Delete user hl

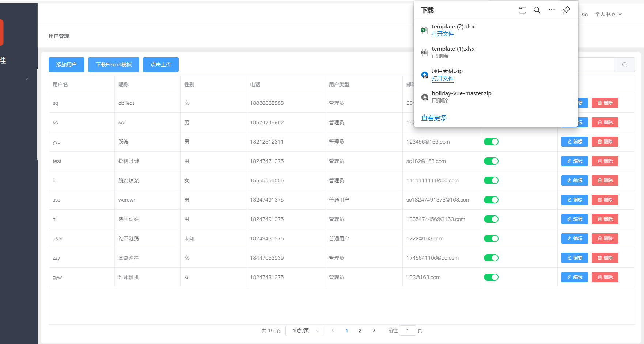click(x=605, y=219)
